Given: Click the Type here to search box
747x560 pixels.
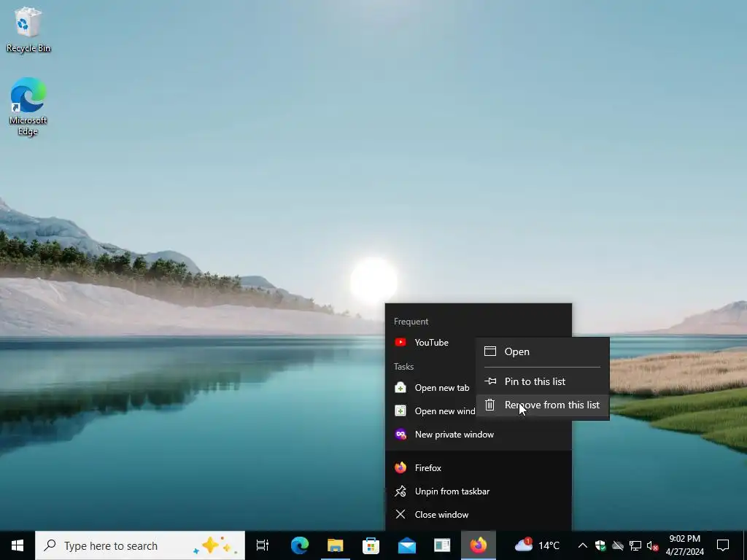Looking at the screenshot, I should click(140, 545).
